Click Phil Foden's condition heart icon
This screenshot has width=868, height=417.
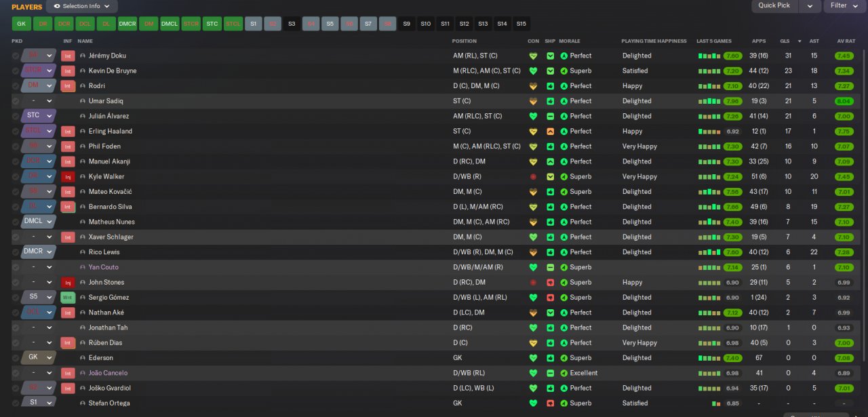(533, 146)
